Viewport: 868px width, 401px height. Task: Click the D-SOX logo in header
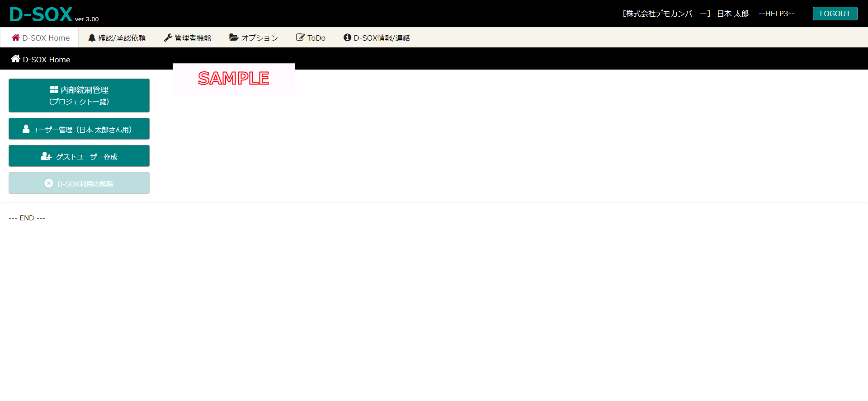tap(41, 14)
